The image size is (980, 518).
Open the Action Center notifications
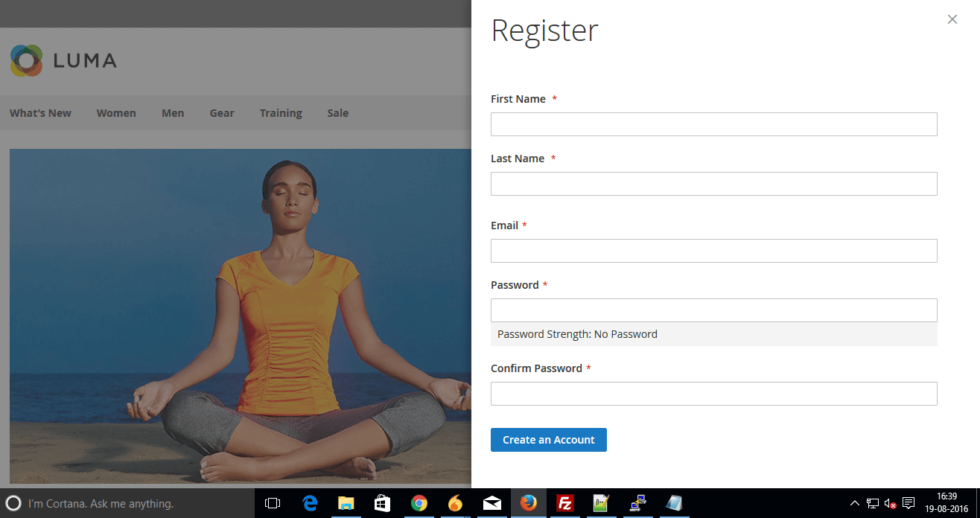[x=909, y=503]
